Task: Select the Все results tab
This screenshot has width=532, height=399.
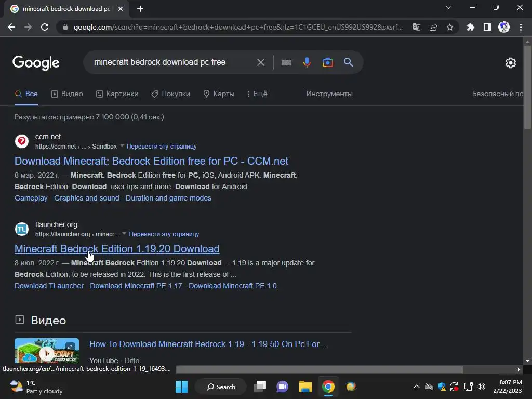Action: [26, 94]
